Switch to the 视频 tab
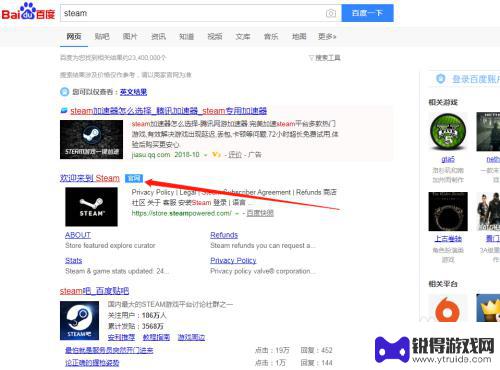The width and height of the screenshot is (500, 370). (x=215, y=36)
